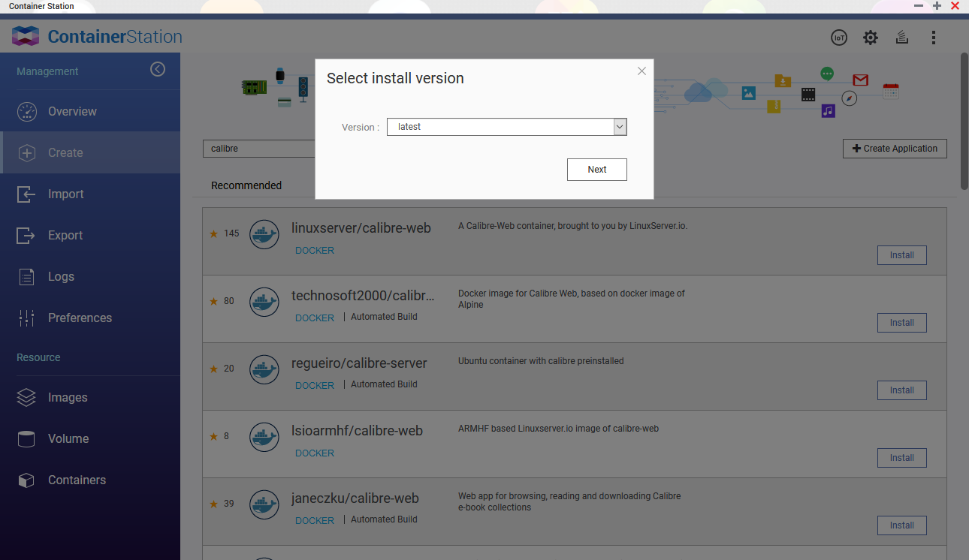The height and width of the screenshot is (560, 969).
Task: Select the Images sidebar item
Action: tap(68, 397)
